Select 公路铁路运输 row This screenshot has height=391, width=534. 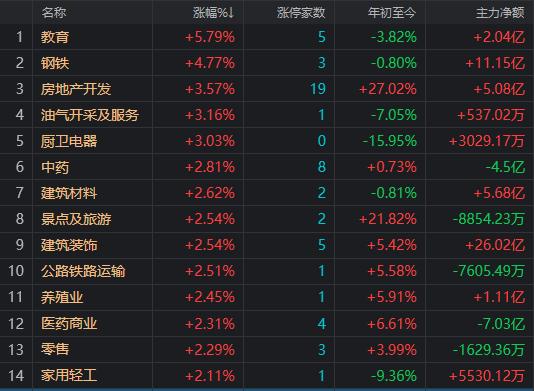tap(267, 271)
